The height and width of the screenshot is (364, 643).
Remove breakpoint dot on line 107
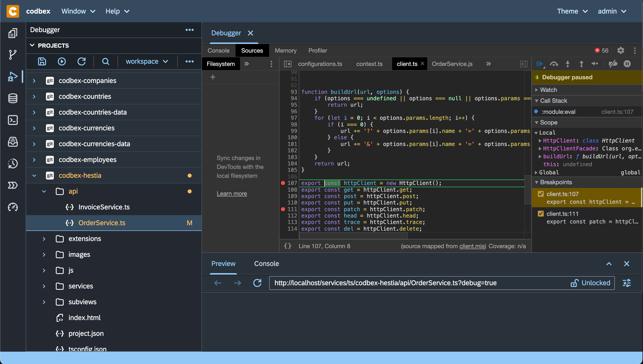283,183
